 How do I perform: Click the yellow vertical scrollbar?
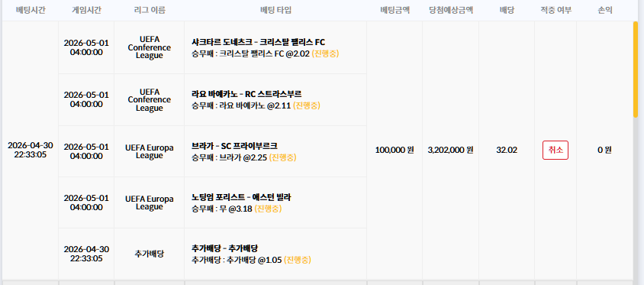point(636,70)
